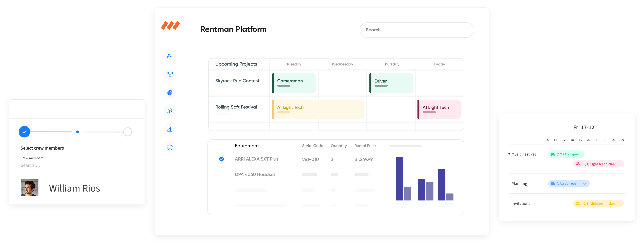Open the coins finance sidebar icon
The image size is (644, 246).
pos(170,93)
